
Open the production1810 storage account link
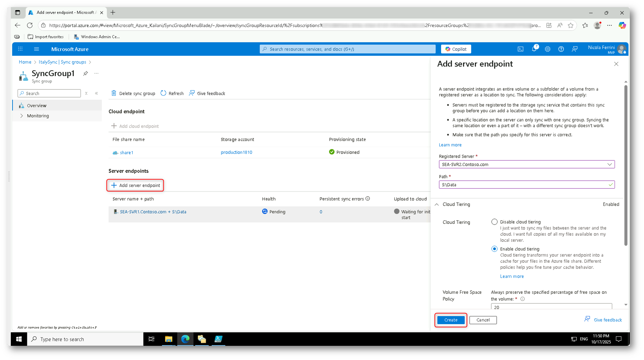pyautogui.click(x=236, y=152)
